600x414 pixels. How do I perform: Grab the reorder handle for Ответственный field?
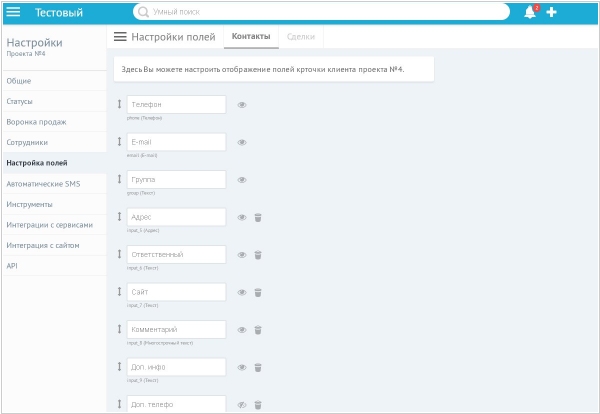point(119,254)
